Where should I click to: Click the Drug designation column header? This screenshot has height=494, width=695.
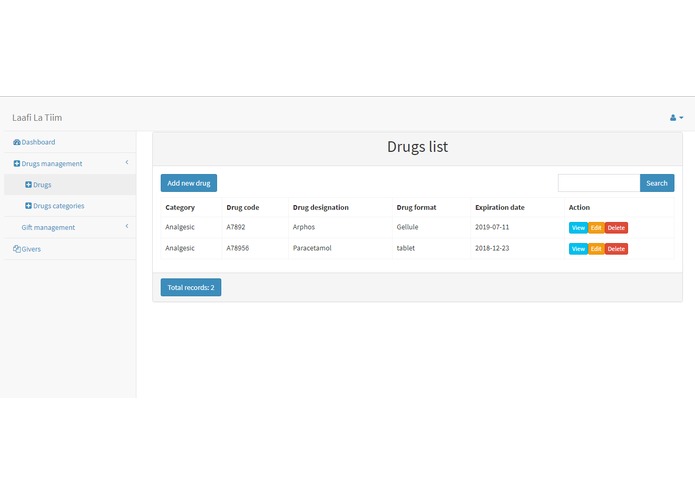point(321,207)
